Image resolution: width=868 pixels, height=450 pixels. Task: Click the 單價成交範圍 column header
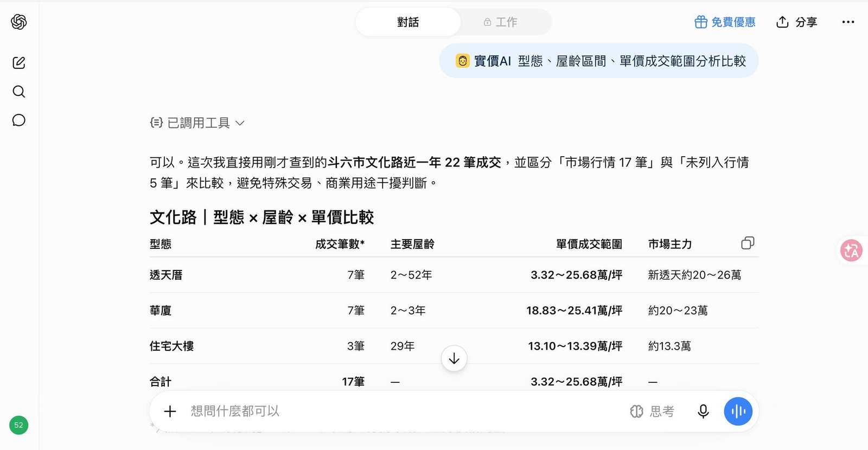589,244
